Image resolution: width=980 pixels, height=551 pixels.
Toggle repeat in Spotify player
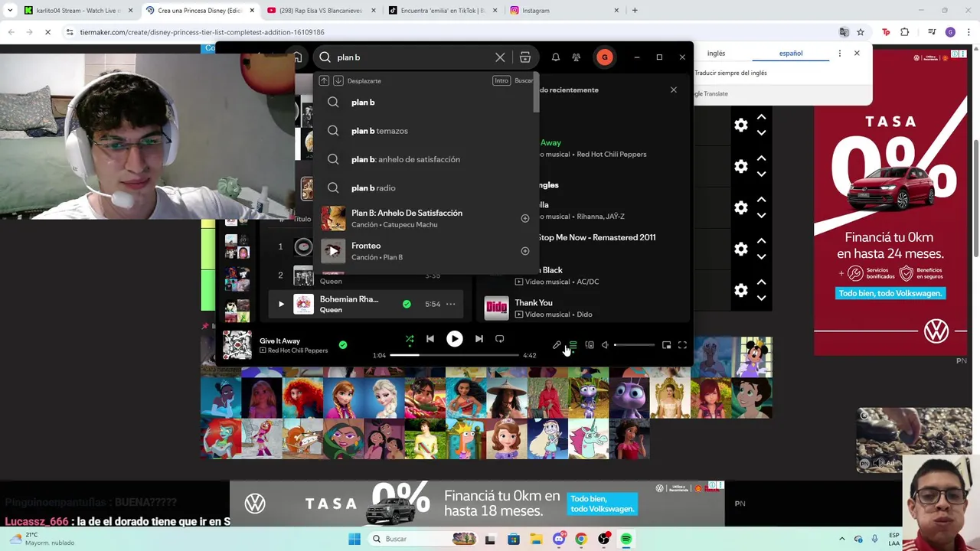coord(499,339)
